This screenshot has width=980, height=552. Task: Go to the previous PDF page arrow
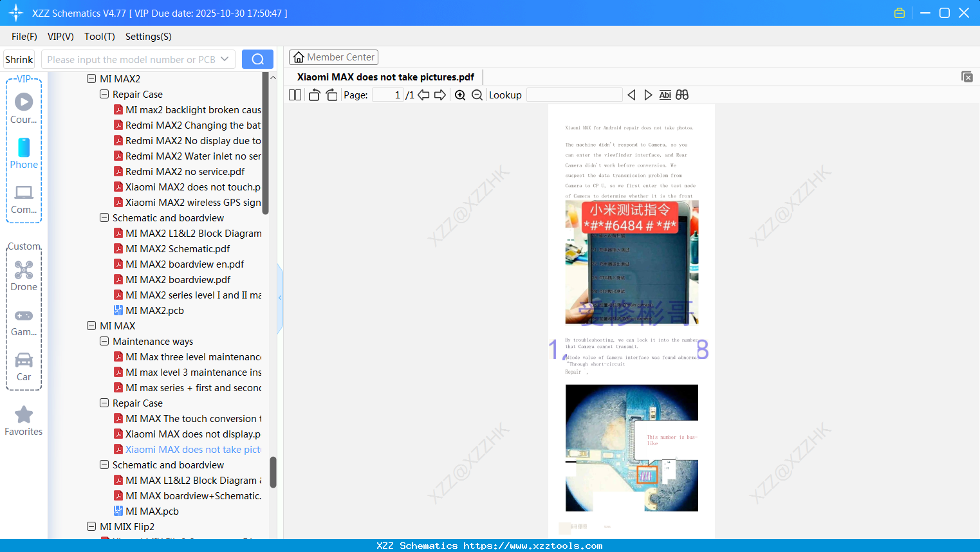[423, 95]
